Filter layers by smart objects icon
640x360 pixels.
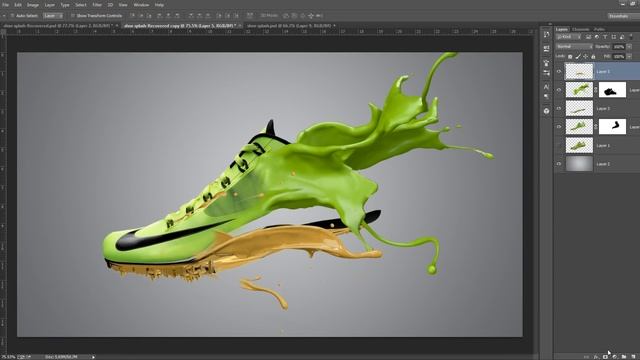tap(622, 37)
